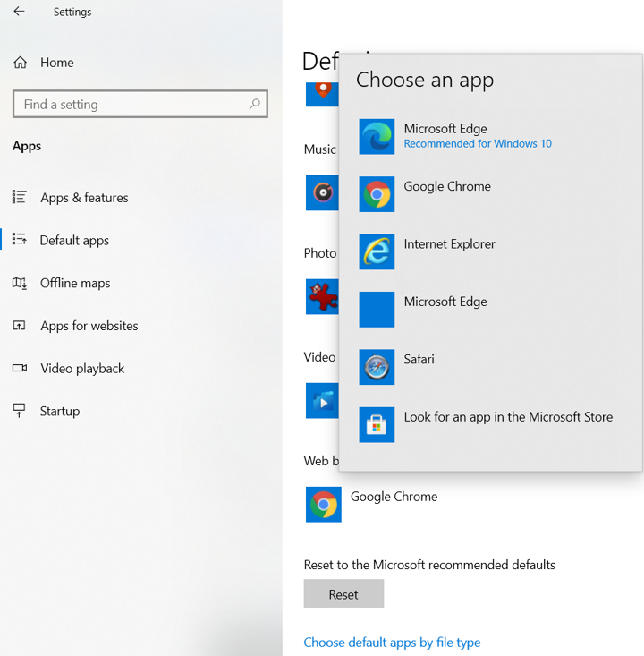644x656 pixels.
Task: Select Internet Explorer label
Action: tap(449, 244)
